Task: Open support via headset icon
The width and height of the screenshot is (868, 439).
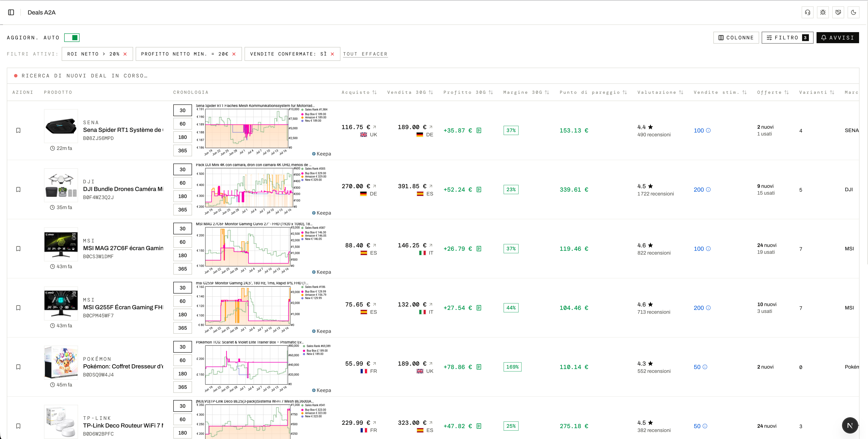Action: click(807, 13)
